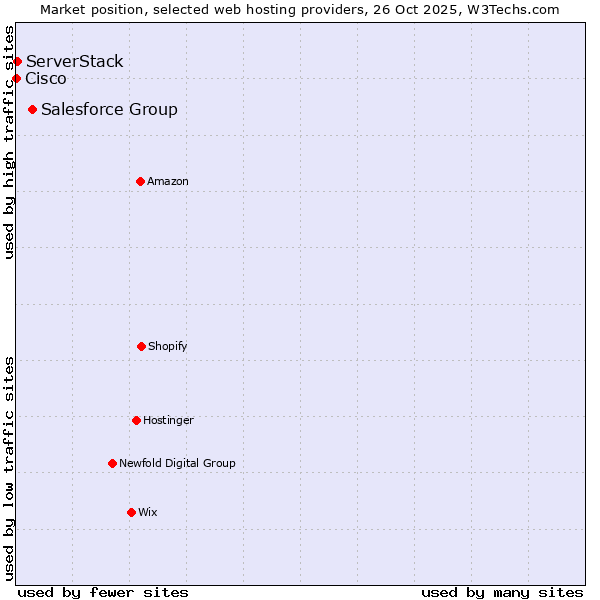
Task: Click the 'used by fewer sites' axis label
Action: click(103, 592)
